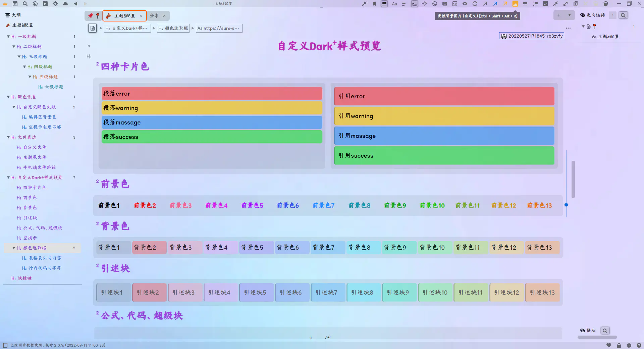Click the dock layout icon in the status bar

(x=5, y=345)
